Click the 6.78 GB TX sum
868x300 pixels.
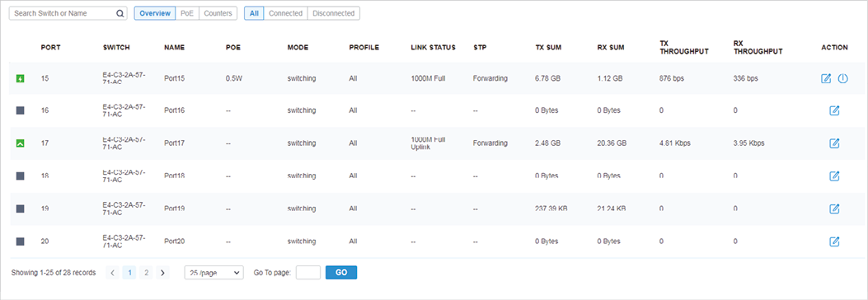point(548,78)
